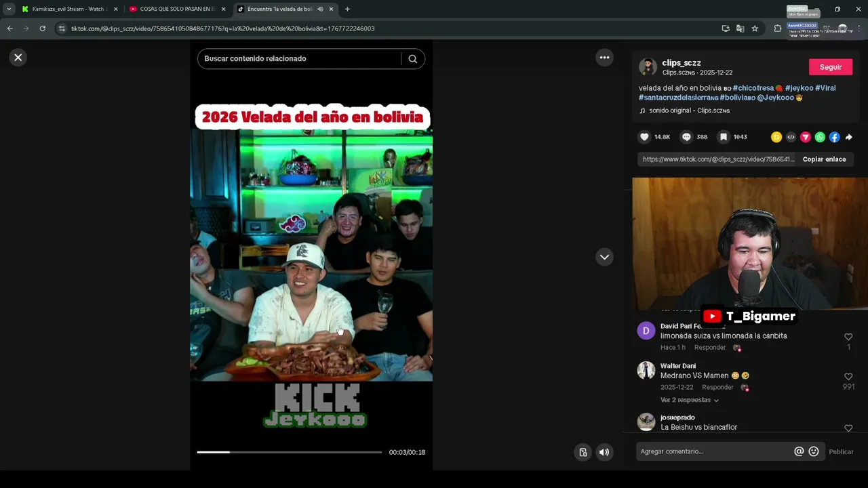Reply to David Pari's comment
This screenshot has height=488, width=868.
pyautogui.click(x=710, y=348)
